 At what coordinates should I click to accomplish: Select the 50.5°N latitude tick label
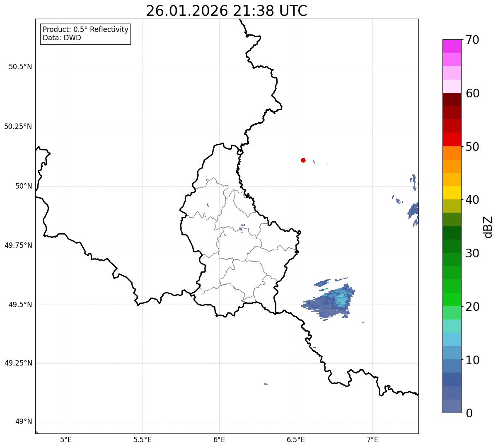(x=20, y=67)
